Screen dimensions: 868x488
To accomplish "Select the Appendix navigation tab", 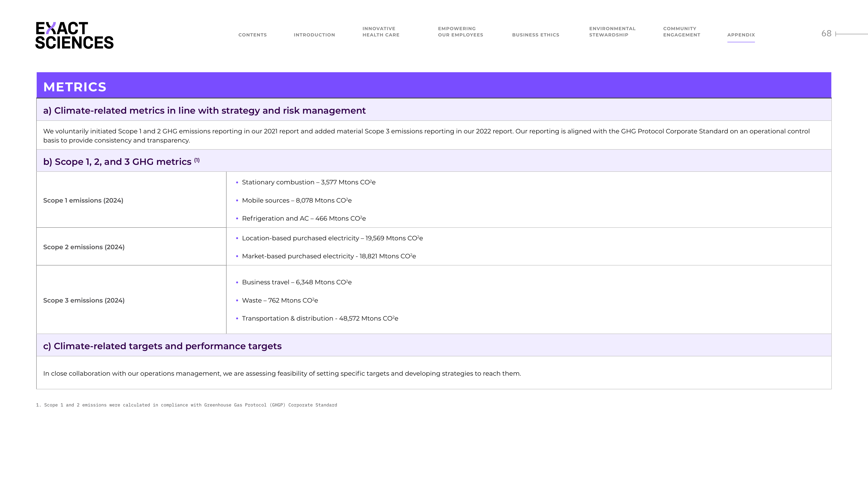I will pos(741,35).
